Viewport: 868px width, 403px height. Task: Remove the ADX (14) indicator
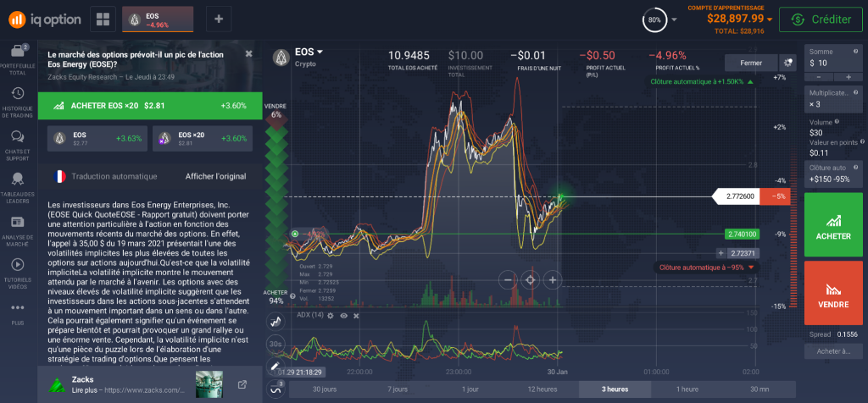tap(357, 315)
